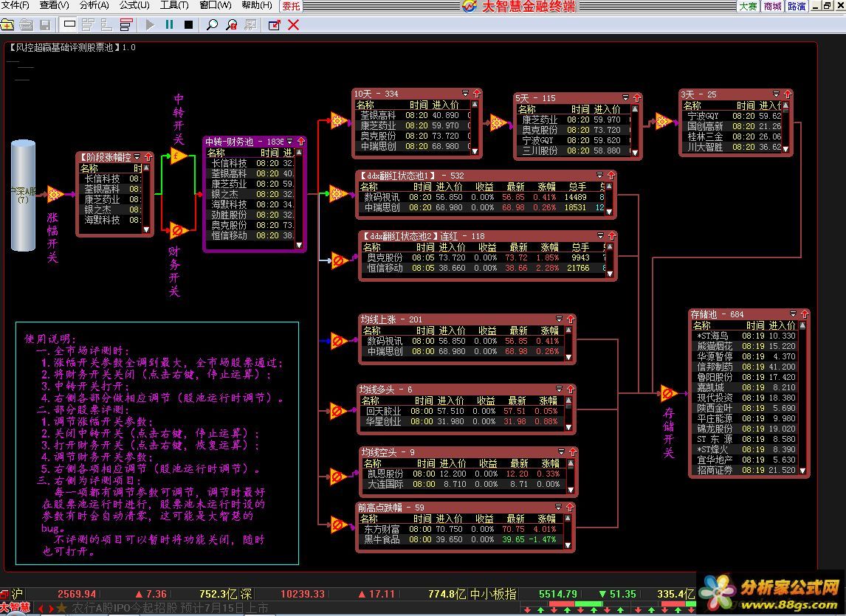Toggle filter node feeding 均线上涨 pool
The width and height of the screenshot is (846, 616).
point(339,341)
